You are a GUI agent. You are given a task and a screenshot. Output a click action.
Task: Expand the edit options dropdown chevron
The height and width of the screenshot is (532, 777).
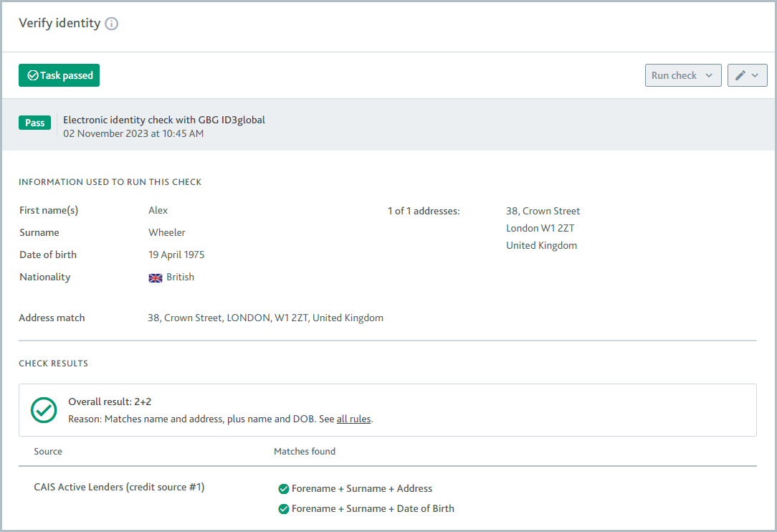(x=754, y=75)
